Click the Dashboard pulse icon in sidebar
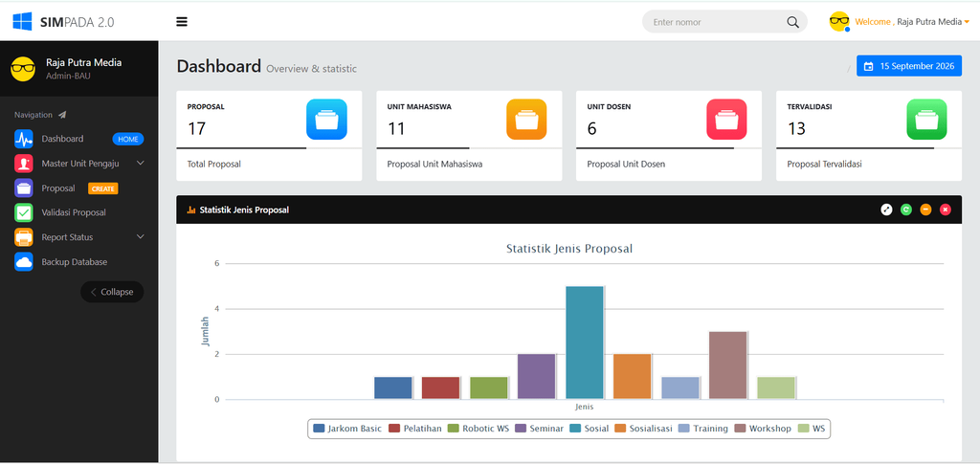The width and height of the screenshot is (980, 464). (x=24, y=139)
